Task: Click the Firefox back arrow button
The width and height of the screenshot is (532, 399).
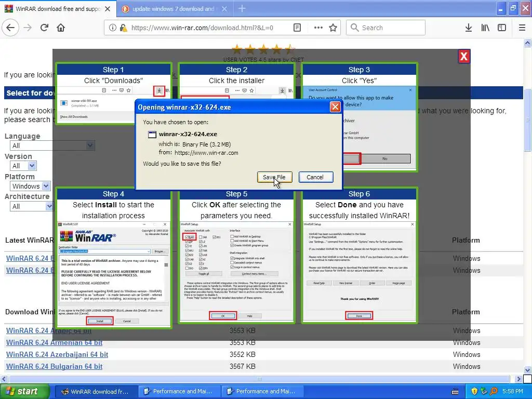Action: [x=10, y=28]
